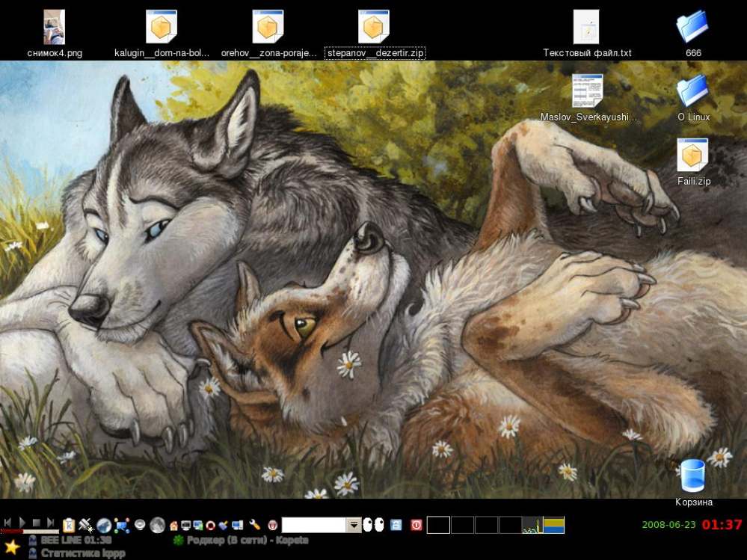The image size is (747, 560).
Task: Activate BEE LINE 01:38 taskbar entry
Action: 70,540
